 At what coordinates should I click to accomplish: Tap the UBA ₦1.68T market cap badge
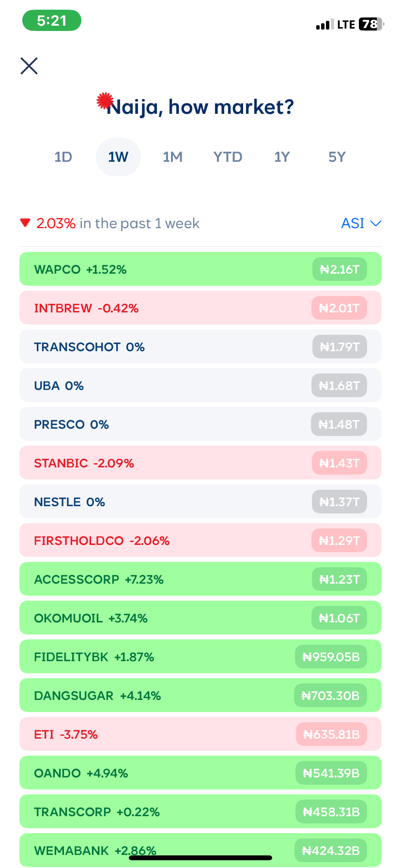(339, 386)
